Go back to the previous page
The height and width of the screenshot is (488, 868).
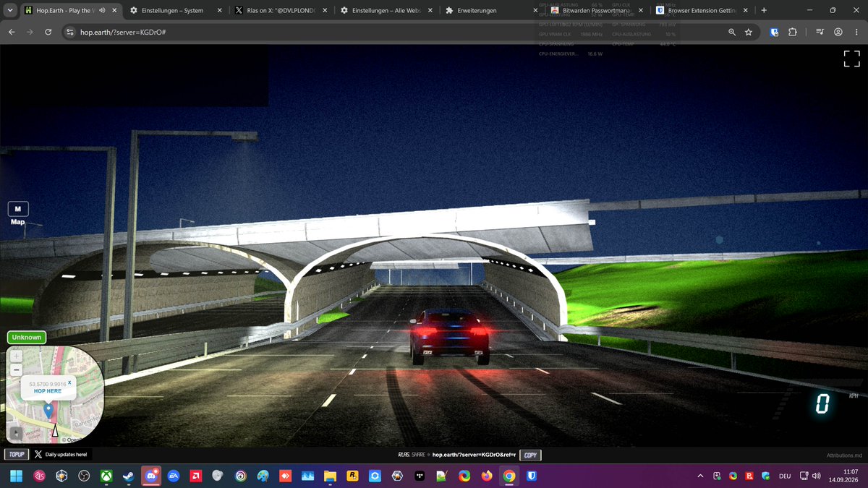point(12,33)
